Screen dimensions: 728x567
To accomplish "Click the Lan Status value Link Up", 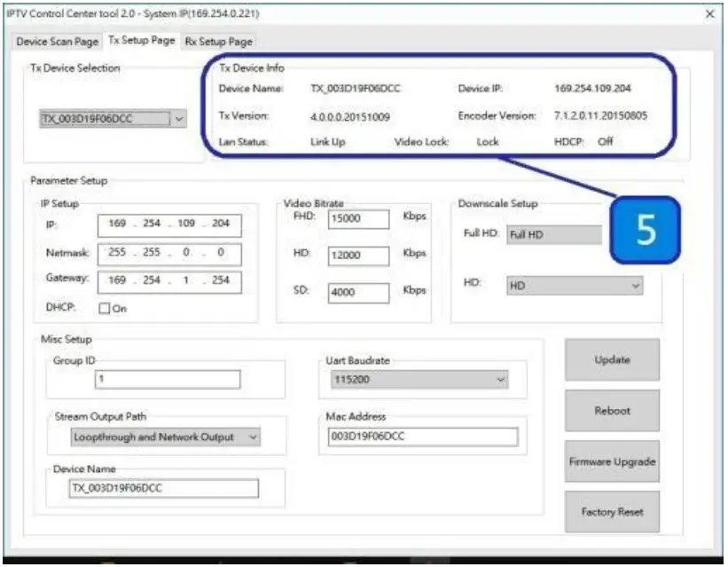I will pyautogui.click(x=328, y=142).
